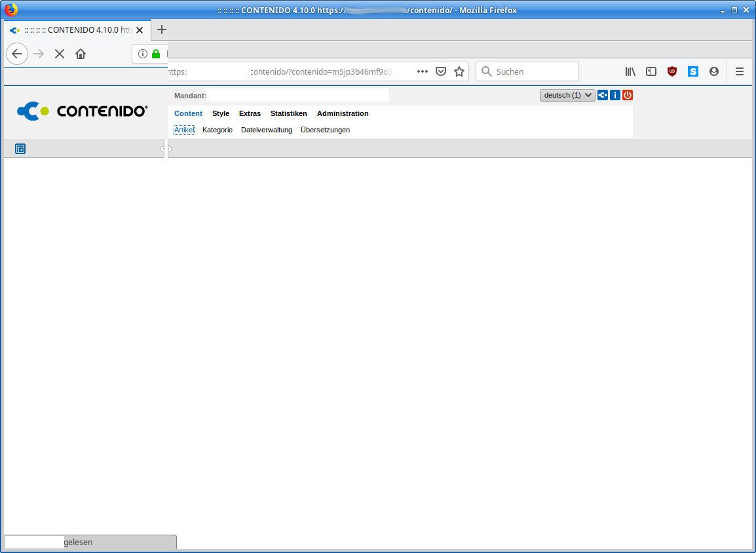Viewport: 756px width, 553px height.
Task: Open the Style menu
Action: [221, 113]
